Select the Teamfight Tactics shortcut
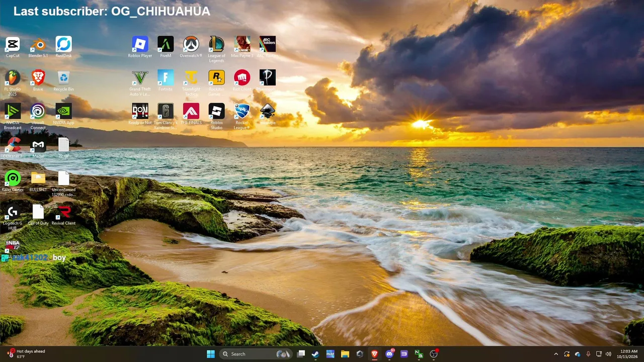 [x=191, y=83]
